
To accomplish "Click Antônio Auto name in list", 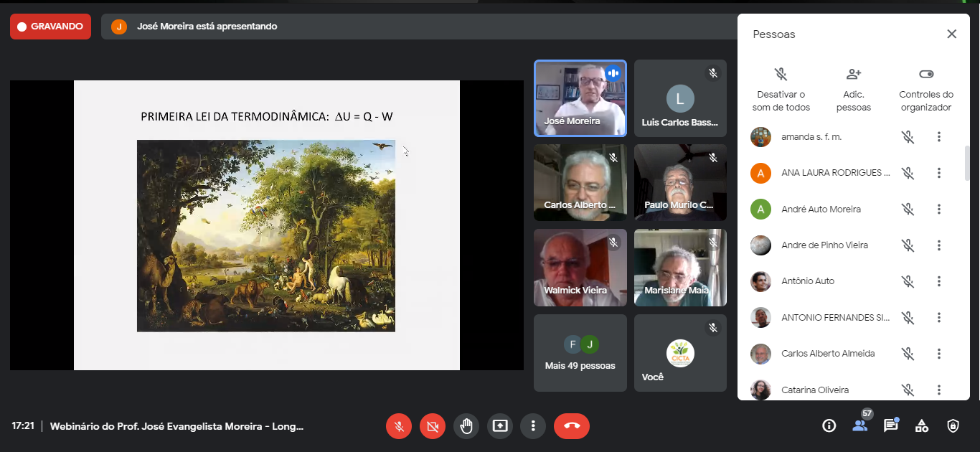I will pyautogui.click(x=808, y=281).
